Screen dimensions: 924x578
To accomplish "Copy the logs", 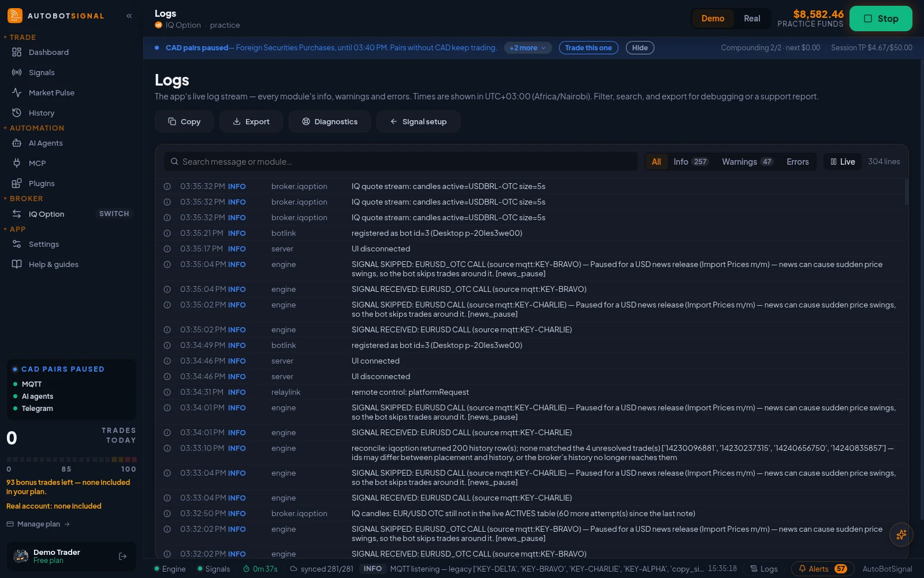I will (184, 121).
